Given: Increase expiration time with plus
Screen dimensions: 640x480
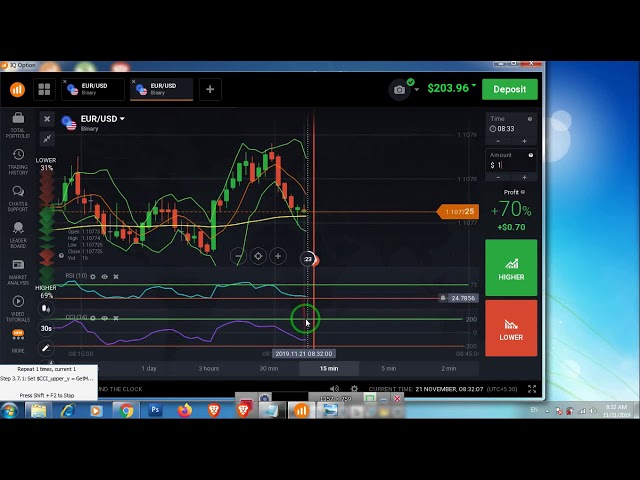Looking at the screenshot, I should coord(524,141).
